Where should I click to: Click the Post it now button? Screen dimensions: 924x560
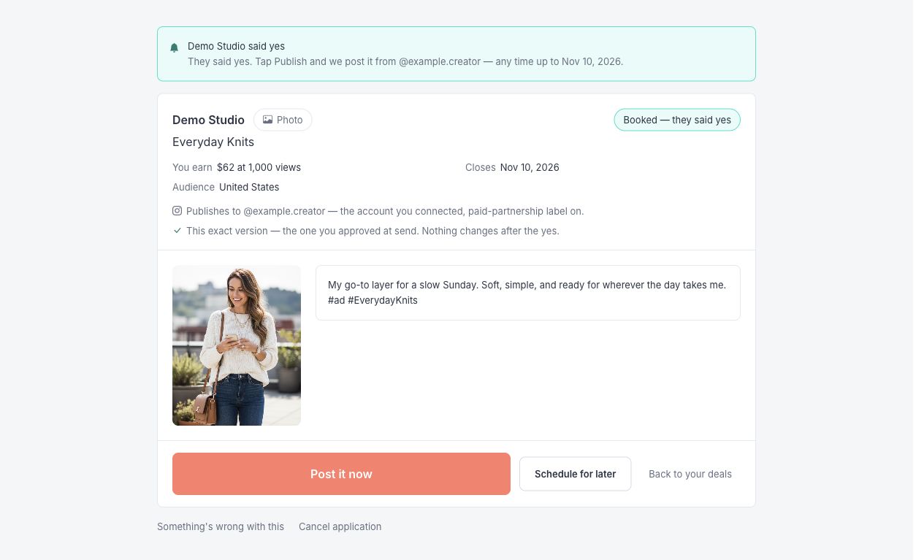(341, 474)
